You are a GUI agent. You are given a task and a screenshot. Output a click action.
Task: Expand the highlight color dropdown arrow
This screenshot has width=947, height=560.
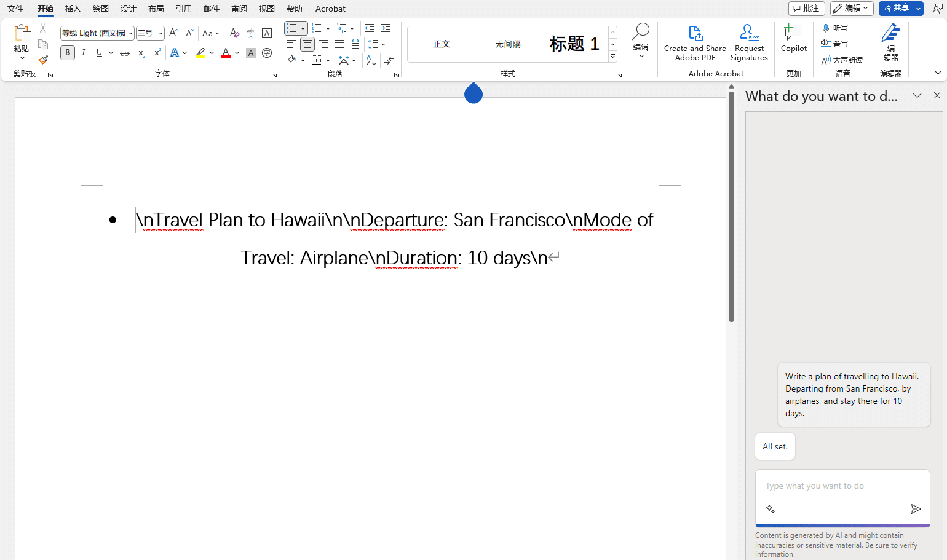[x=212, y=53]
